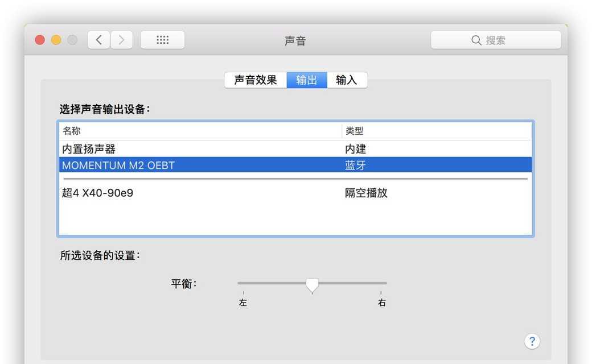Switch to the 输出 tab

coord(307,80)
